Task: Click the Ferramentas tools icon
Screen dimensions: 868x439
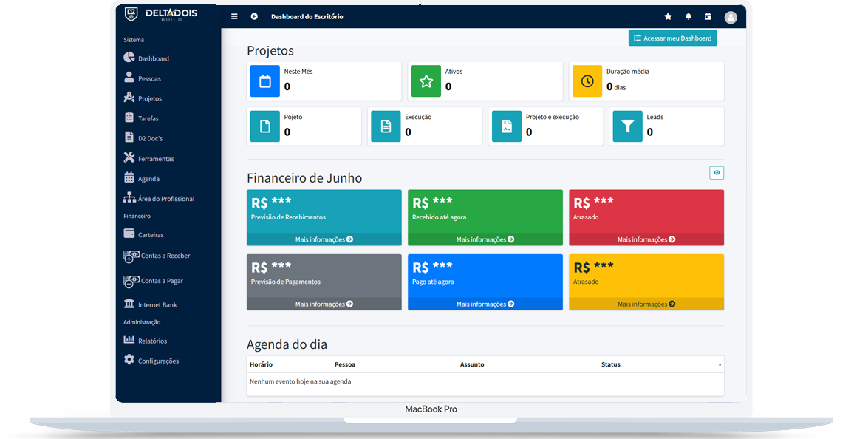Action: (x=129, y=157)
